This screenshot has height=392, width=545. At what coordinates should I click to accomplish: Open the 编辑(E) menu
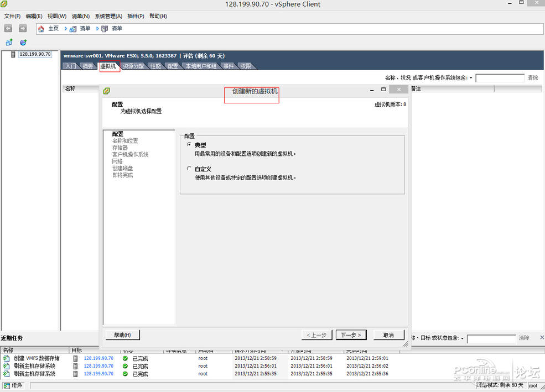pos(34,16)
